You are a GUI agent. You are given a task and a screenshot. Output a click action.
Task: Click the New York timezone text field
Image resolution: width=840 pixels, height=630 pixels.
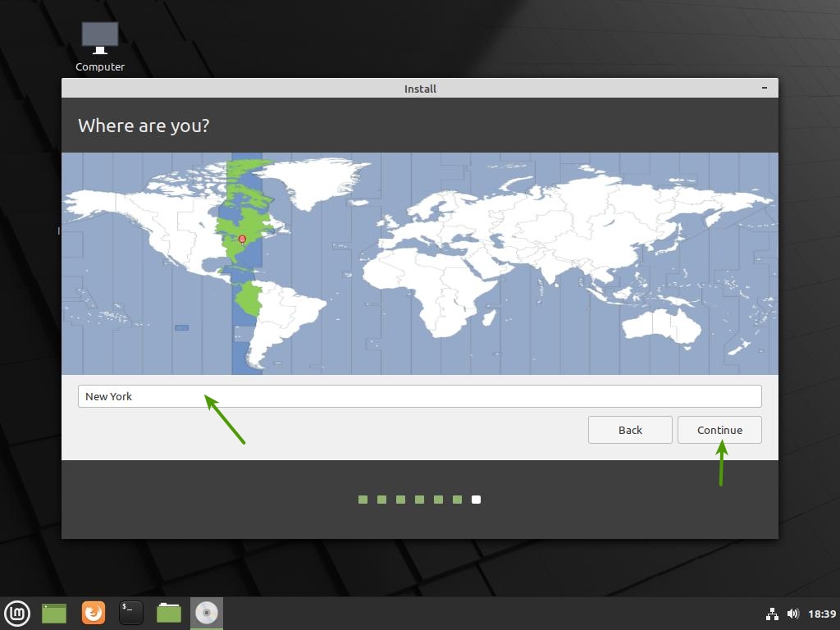(419, 396)
